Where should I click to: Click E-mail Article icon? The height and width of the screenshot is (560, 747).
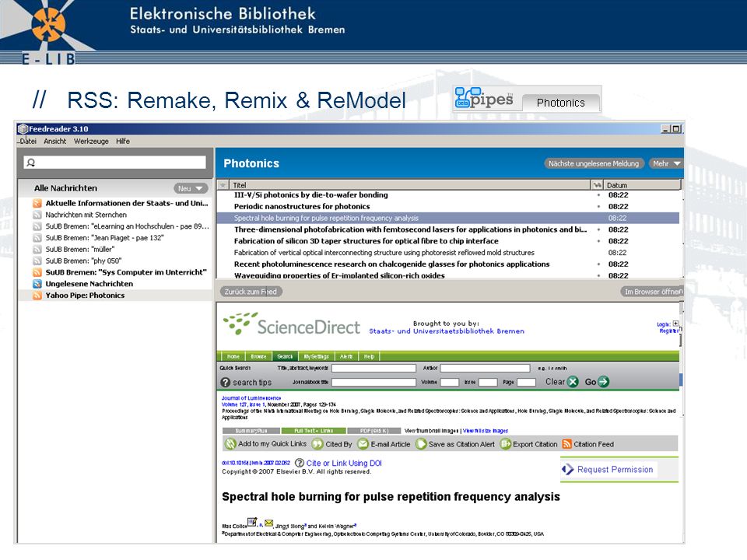click(363, 444)
